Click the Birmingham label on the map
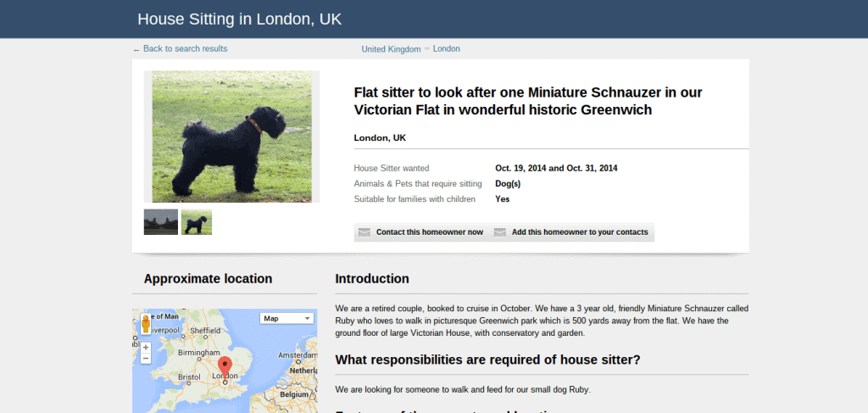Image resolution: width=868 pixels, height=413 pixels. [199, 352]
